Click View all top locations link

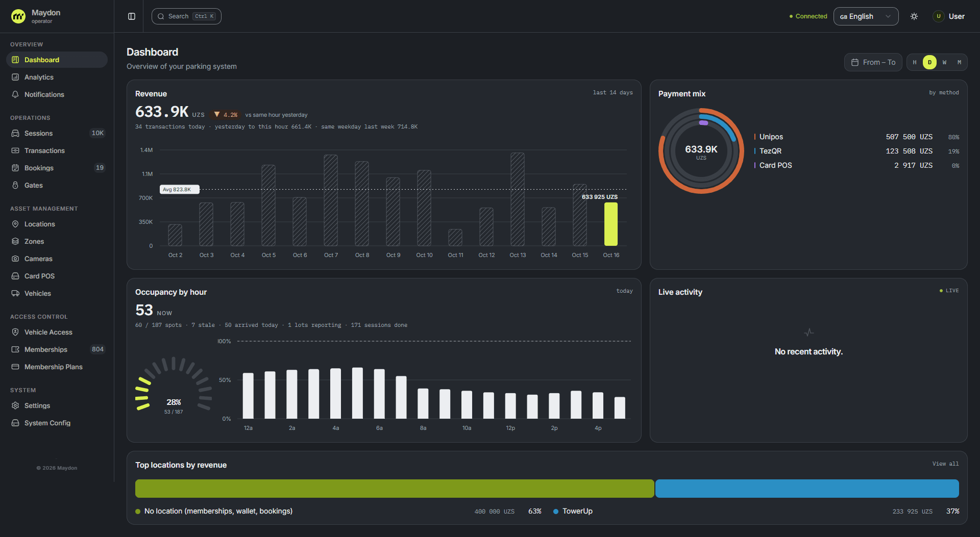(945, 464)
